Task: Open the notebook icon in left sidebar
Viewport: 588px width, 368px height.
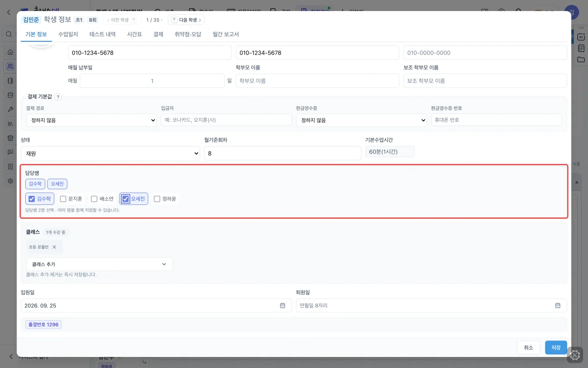Action: [10, 81]
